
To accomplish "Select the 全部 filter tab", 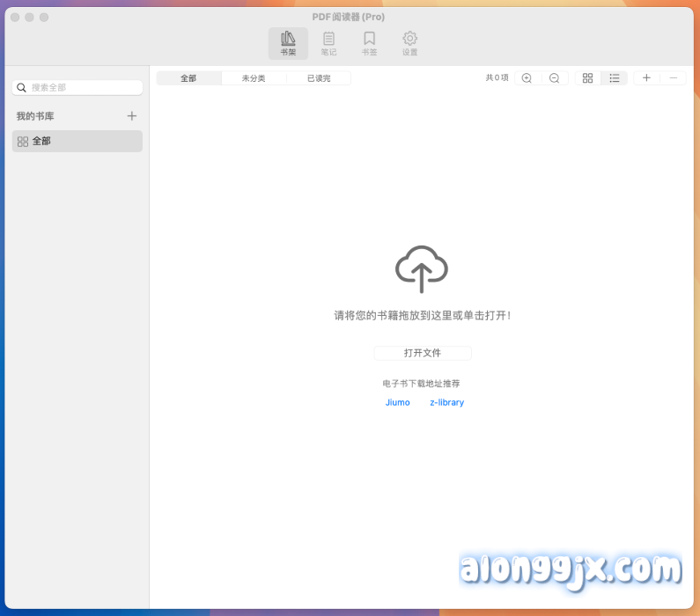I will click(x=188, y=78).
